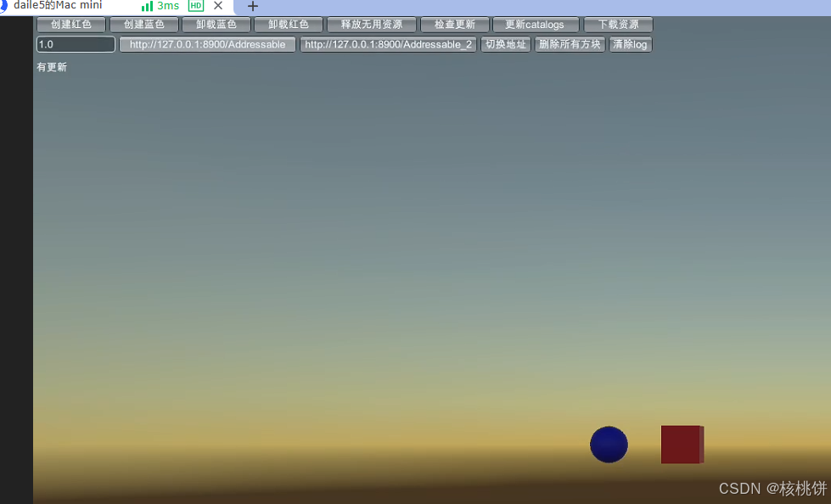Close the daile5的Mac mini tab
This screenshot has width=831, height=504.
(218, 6)
